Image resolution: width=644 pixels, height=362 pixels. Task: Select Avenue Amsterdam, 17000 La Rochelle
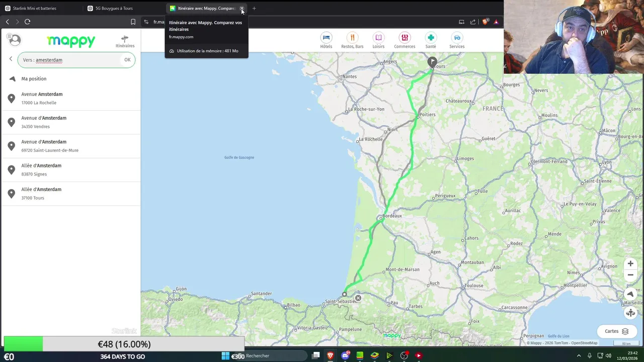click(71, 99)
